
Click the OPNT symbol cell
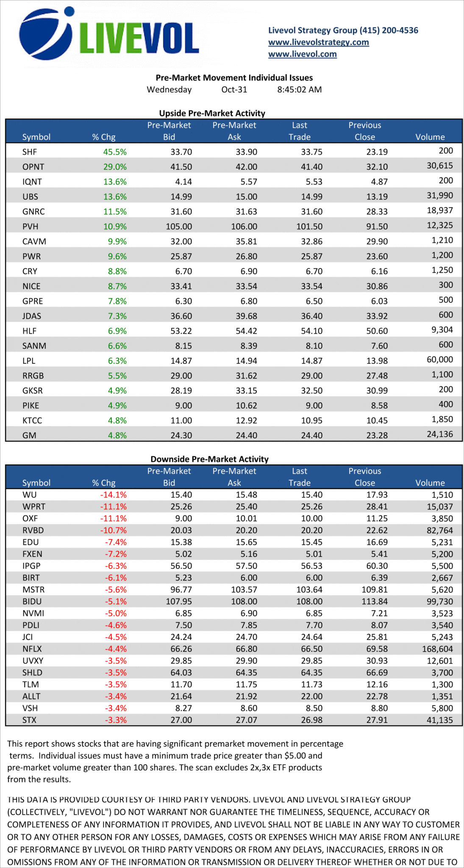(x=33, y=167)
